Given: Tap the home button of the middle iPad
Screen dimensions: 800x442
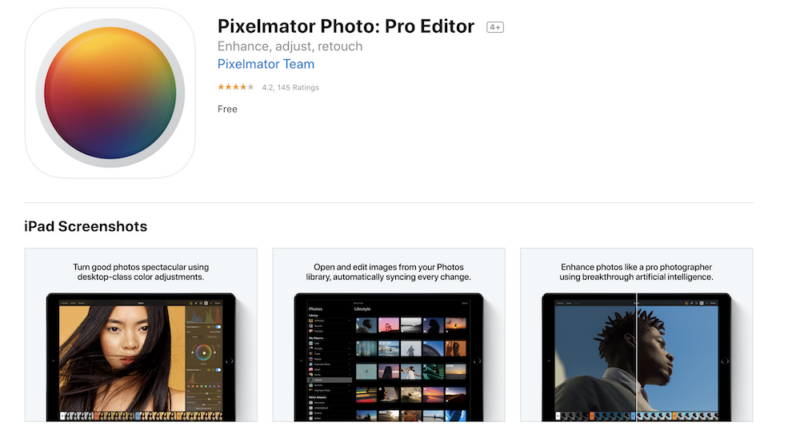Looking at the screenshot, I should 478,361.
